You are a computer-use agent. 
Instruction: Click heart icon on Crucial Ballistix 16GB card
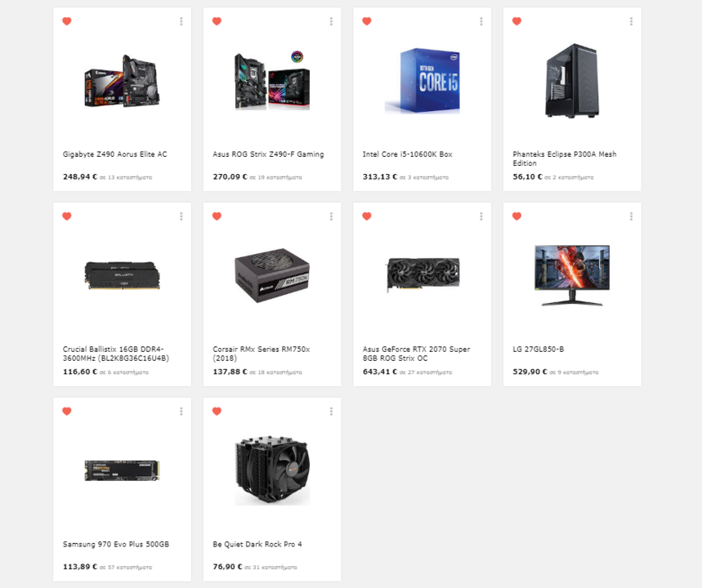67,216
